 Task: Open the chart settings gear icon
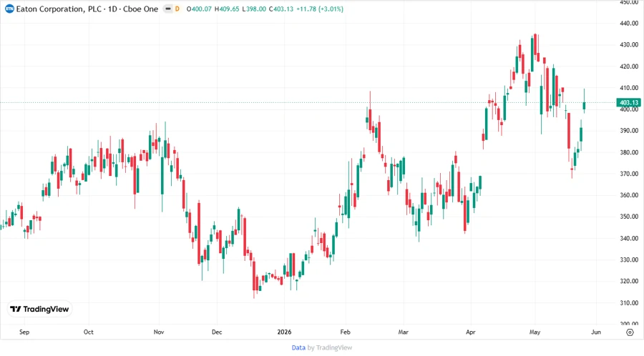point(630,332)
